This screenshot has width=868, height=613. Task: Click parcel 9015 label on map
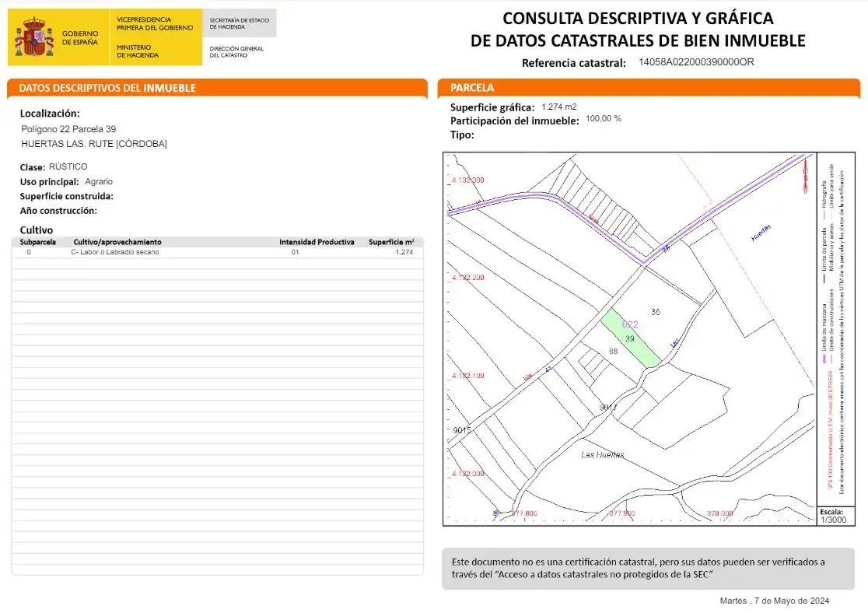click(x=462, y=430)
